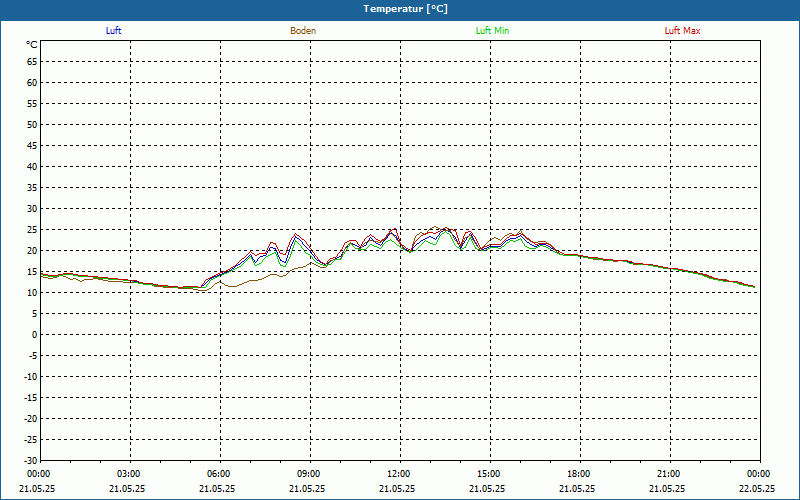Select the Luft Min legend label
Image resolution: width=800 pixels, height=500 pixels.
tap(492, 31)
